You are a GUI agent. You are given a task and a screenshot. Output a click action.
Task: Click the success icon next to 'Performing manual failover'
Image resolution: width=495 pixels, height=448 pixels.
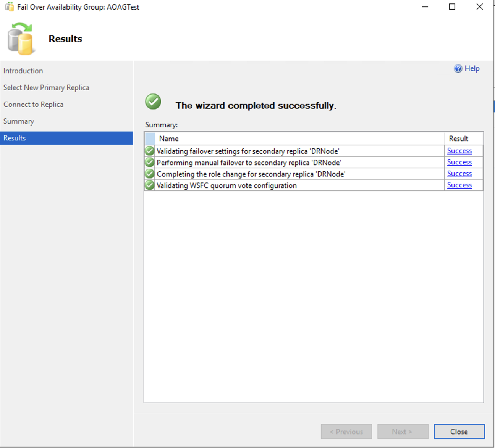149,162
